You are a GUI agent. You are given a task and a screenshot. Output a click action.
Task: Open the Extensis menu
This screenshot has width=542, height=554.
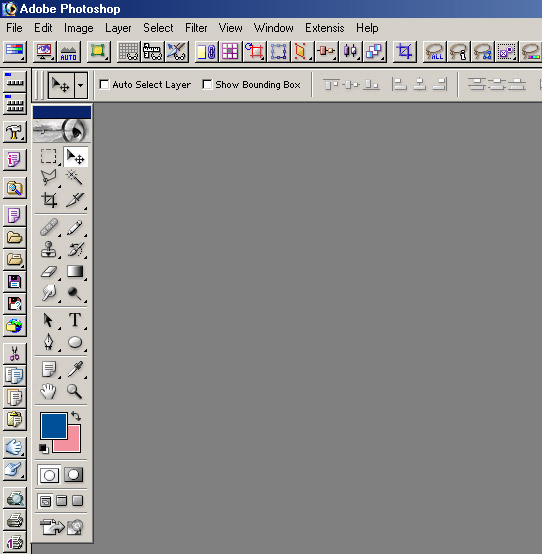pyautogui.click(x=324, y=28)
